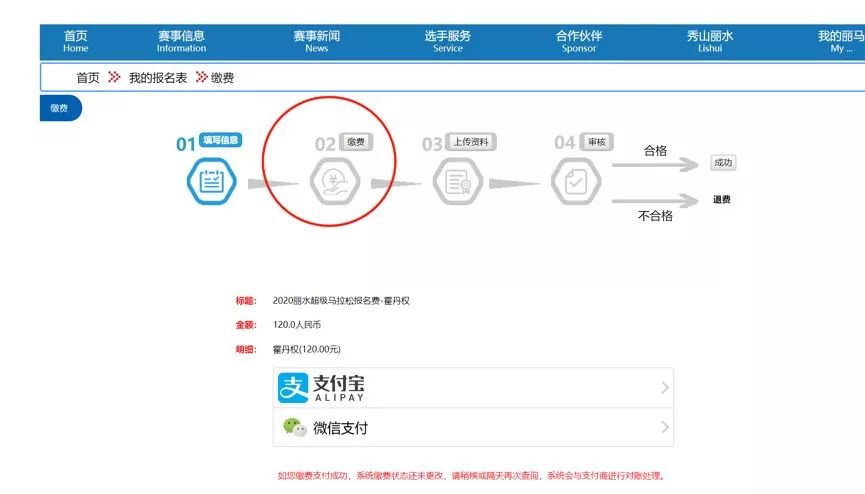Click the WeChat Pay logo icon
Viewport: 865px width, 494px height.
coord(293,427)
